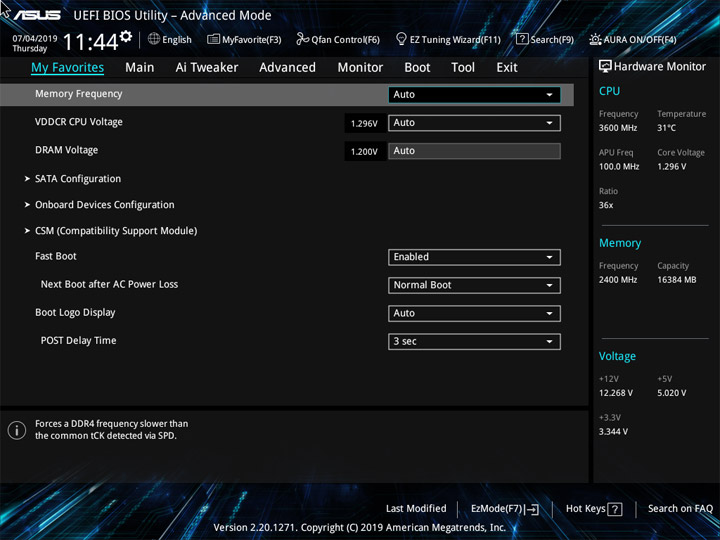Viewport: 720px width, 540px height.
Task: Click English language selector
Action: point(177,39)
